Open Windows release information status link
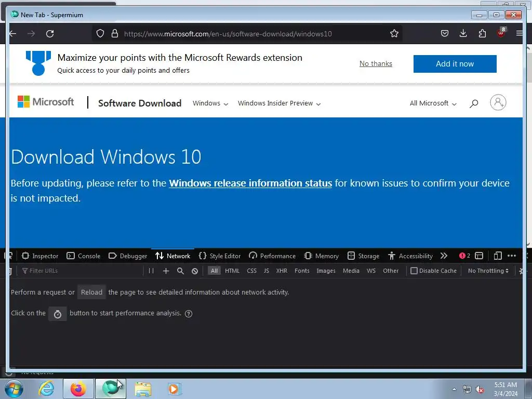The height and width of the screenshot is (399, 532). pyautogui.click(x=250, y=183)
